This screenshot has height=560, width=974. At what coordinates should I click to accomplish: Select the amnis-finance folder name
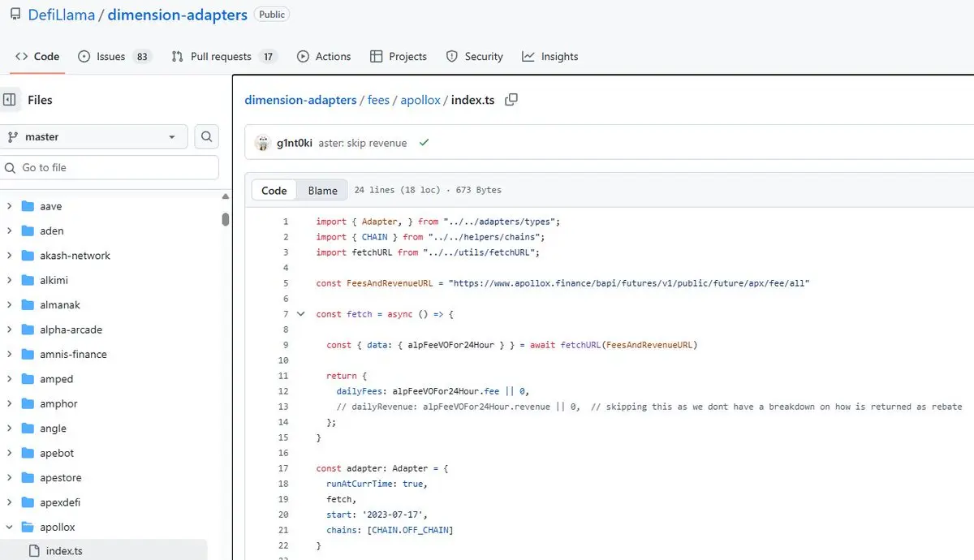tap(74, 354)
